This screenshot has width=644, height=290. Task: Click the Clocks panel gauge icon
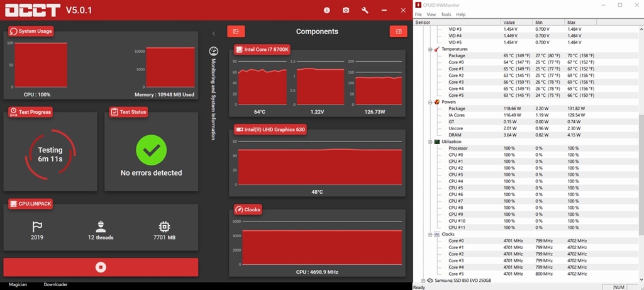point(239,209)
